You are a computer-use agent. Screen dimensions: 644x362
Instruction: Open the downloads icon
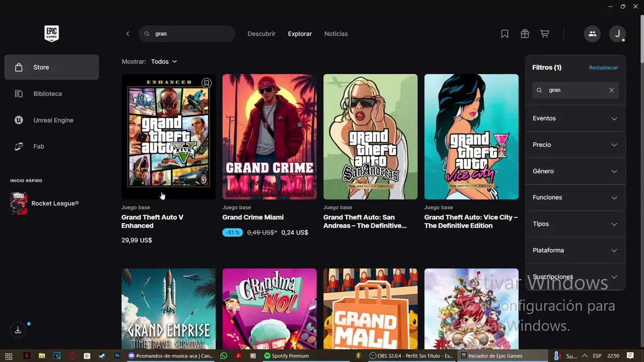[x=18, y=330]
